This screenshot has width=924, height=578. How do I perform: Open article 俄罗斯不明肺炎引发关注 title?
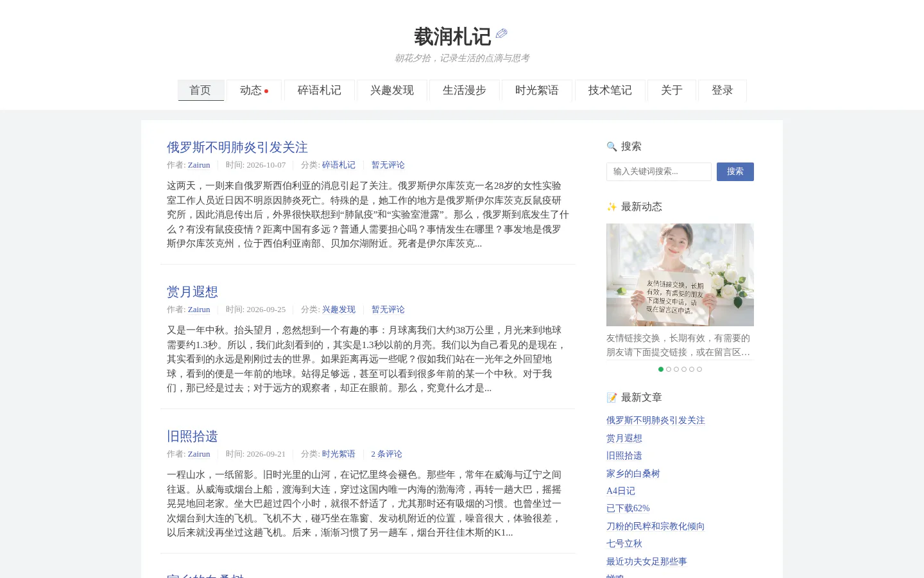pos(237,147)
